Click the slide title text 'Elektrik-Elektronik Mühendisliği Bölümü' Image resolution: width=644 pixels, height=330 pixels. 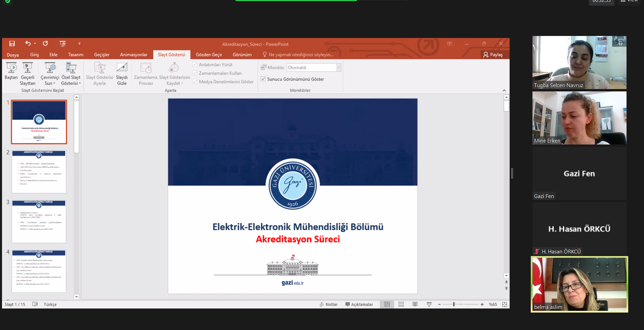(x=298, y=227)
